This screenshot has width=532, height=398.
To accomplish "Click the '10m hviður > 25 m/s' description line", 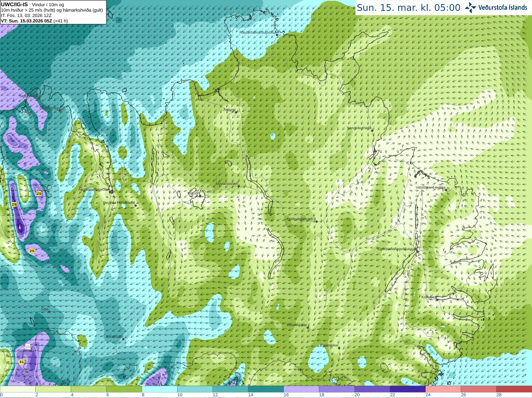I will [52, 10].
